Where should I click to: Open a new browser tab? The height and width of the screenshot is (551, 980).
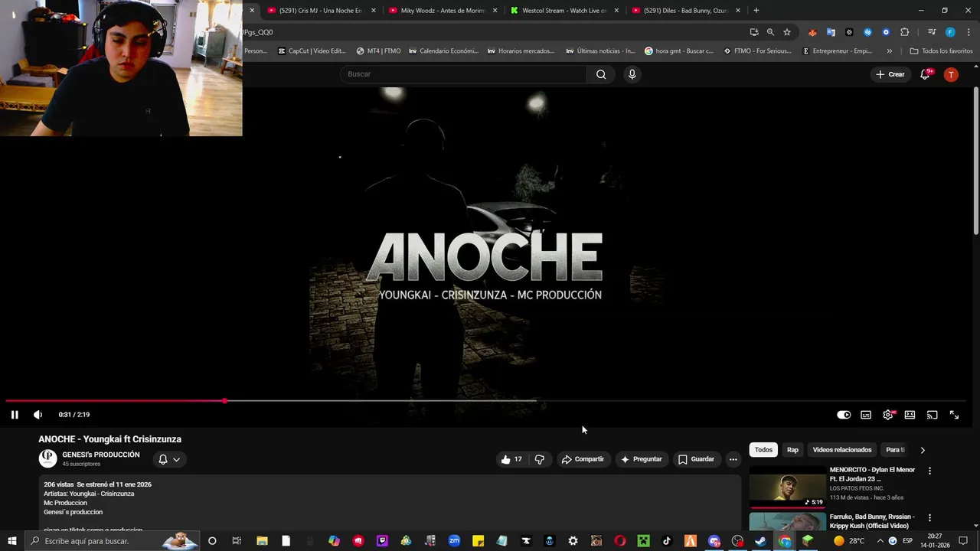pyautogui.click(x=756, y=11)
